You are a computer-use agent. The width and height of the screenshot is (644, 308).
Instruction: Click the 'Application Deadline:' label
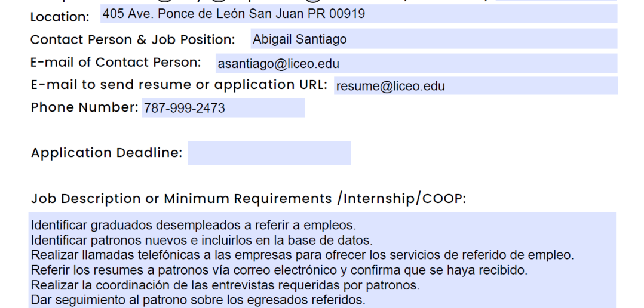click(107, 153)
